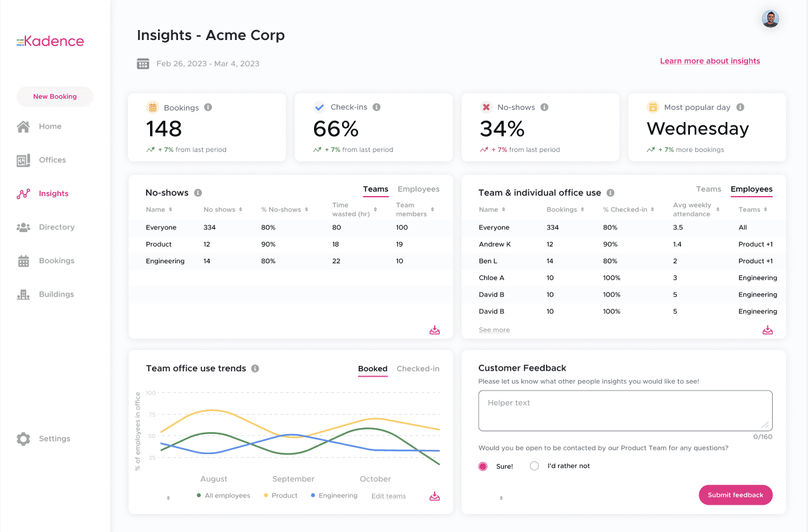Screen dimensions: 808x532
Task: Click the Bookings card orange calendar icon
Action: click(153, 107)
